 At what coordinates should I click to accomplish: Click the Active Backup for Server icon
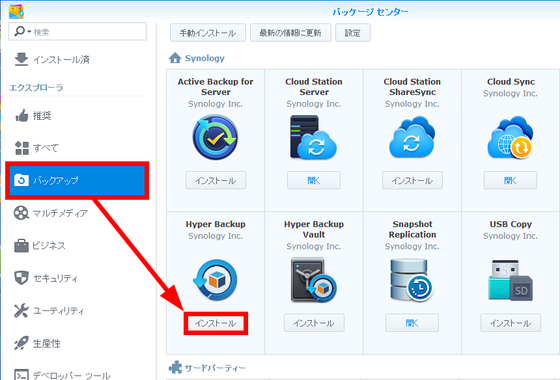[x=215, y=137]
